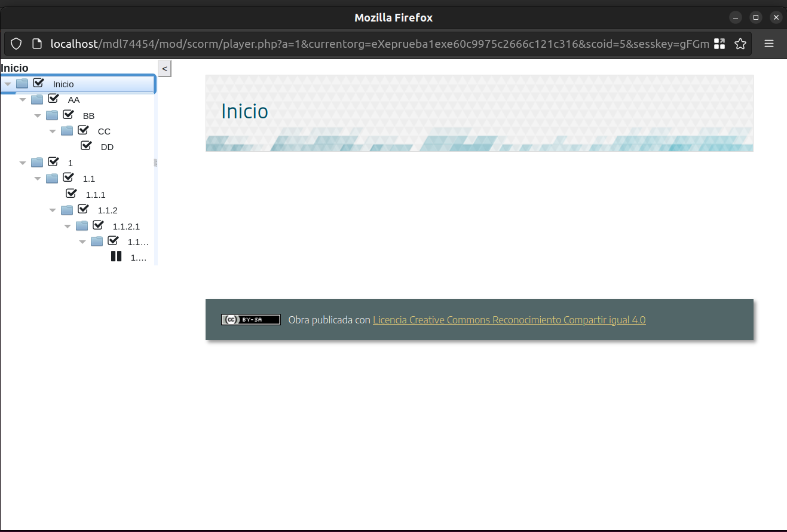Click completed checkmark beside DD

point(87,145)
